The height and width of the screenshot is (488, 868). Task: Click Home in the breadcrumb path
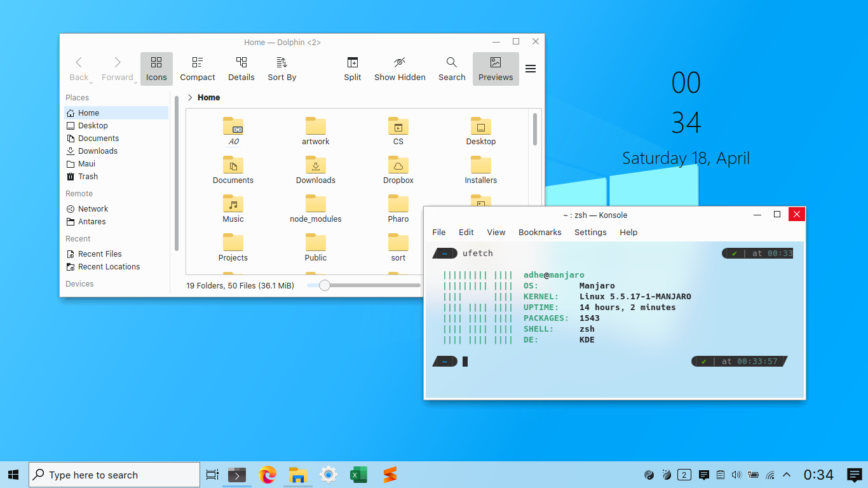pyautogui.click(x=208, y=97)
